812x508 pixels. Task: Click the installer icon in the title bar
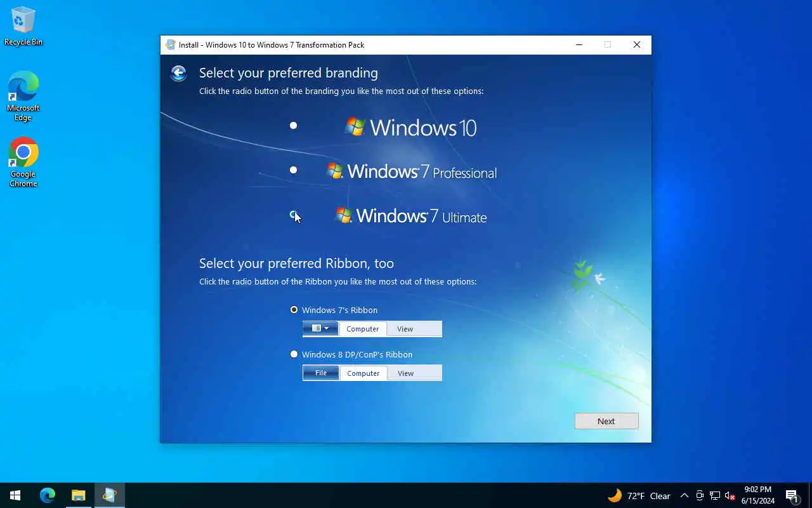pyautogui.click(x=170, y=44)
